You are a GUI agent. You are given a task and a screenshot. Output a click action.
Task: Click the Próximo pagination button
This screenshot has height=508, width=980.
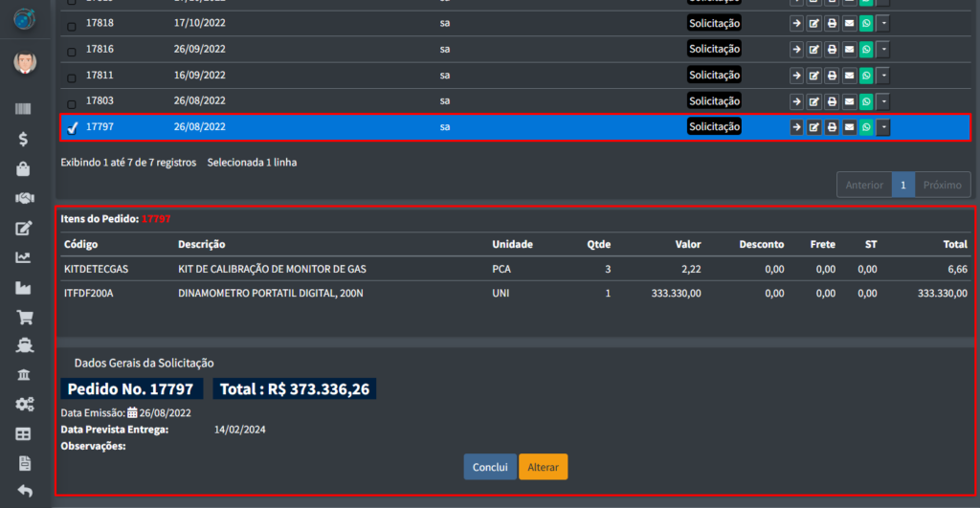pyautogui.click(x=942, y=185)
